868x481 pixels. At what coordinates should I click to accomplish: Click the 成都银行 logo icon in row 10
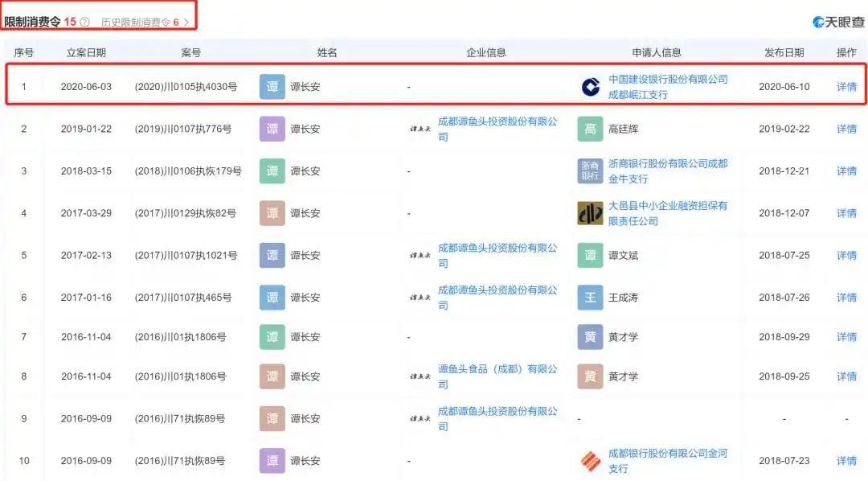(x=592, y=460)
